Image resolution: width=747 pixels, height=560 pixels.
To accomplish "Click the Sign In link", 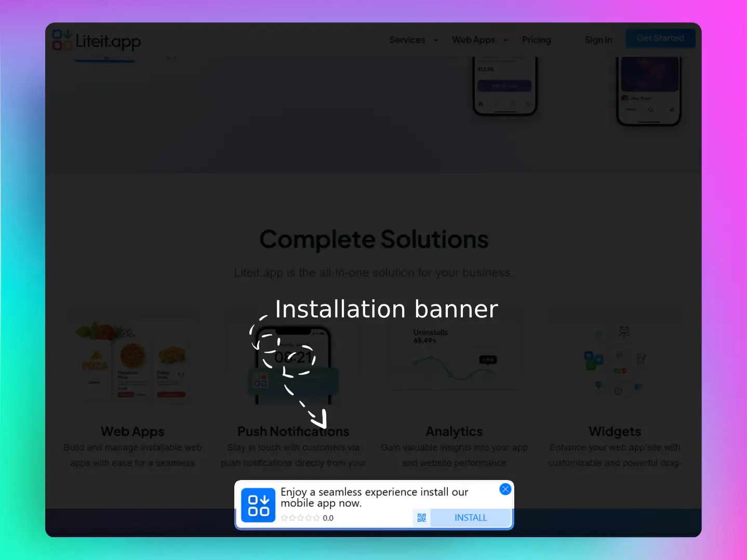I will (598, 40).
